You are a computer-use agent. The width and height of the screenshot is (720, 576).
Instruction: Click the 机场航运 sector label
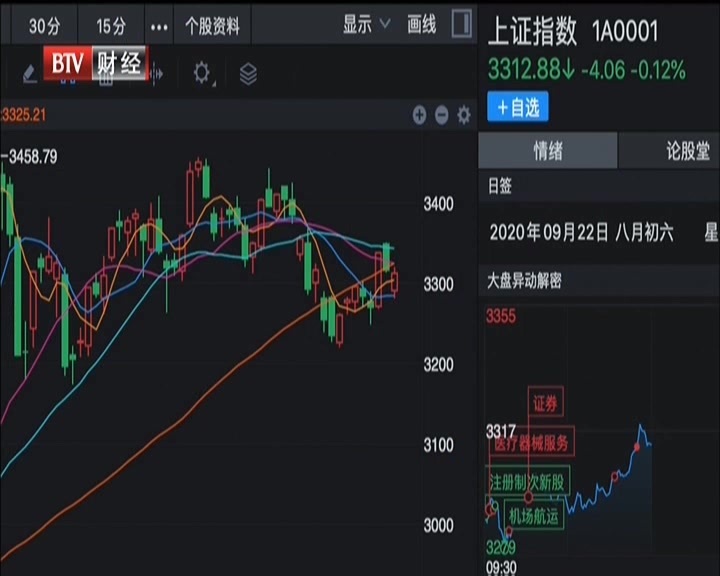click(x=534, y=516)
